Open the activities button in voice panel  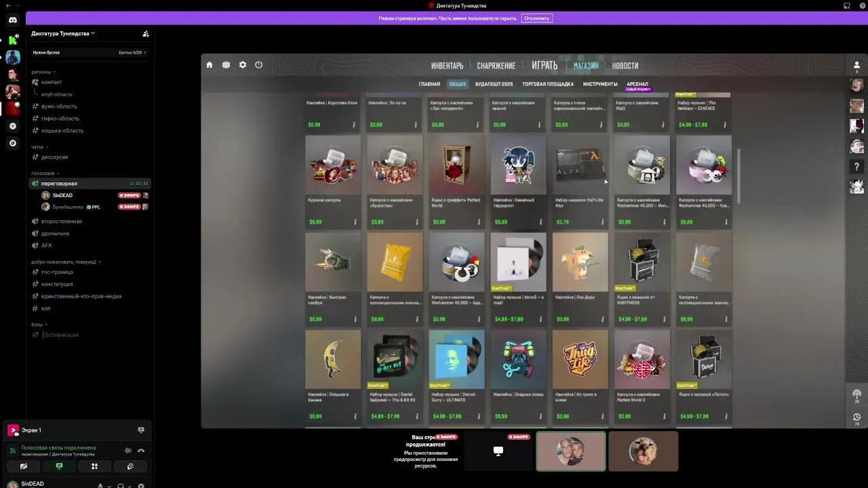coord(94,466)
